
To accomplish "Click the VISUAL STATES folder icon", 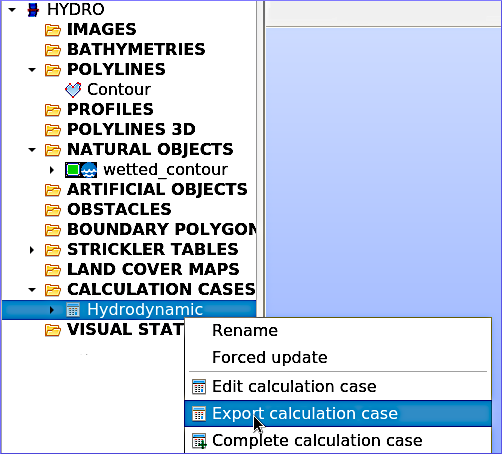I will [53, 330].
